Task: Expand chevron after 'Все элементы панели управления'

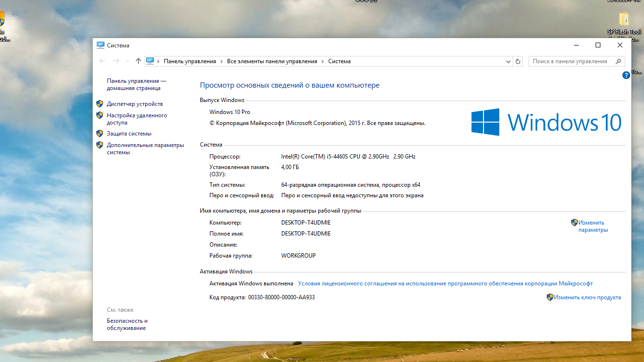Action: click(322, 61)
